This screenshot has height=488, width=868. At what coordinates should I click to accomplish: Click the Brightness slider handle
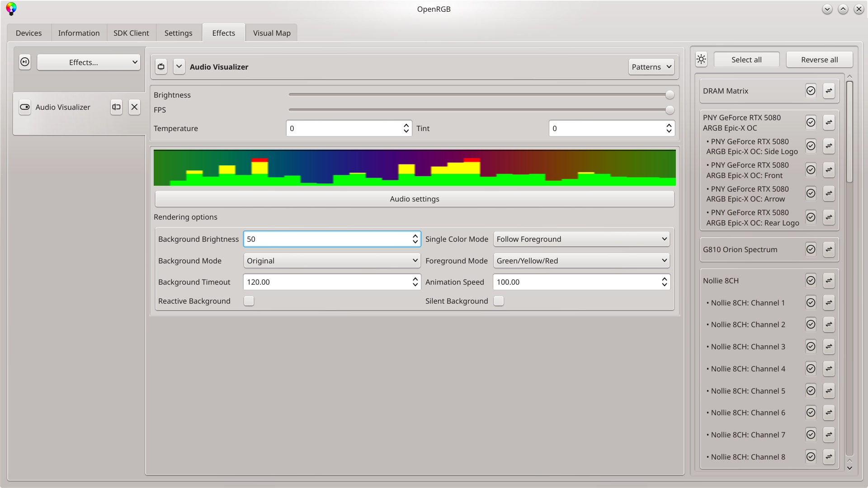point(670,94)
